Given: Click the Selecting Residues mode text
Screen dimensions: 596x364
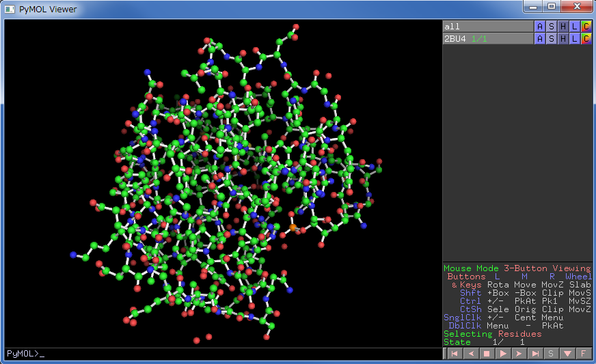Looking at the screenshot, I should click(x=492, y=334).
